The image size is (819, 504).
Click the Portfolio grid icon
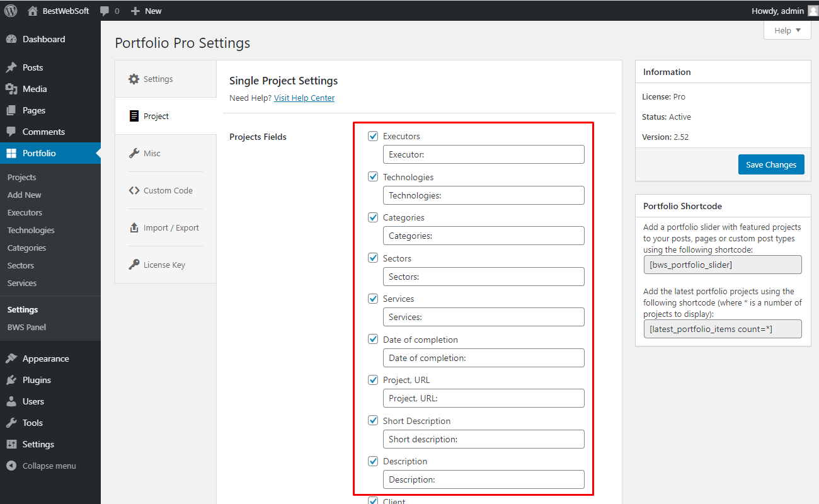click(x=11, y=153)
